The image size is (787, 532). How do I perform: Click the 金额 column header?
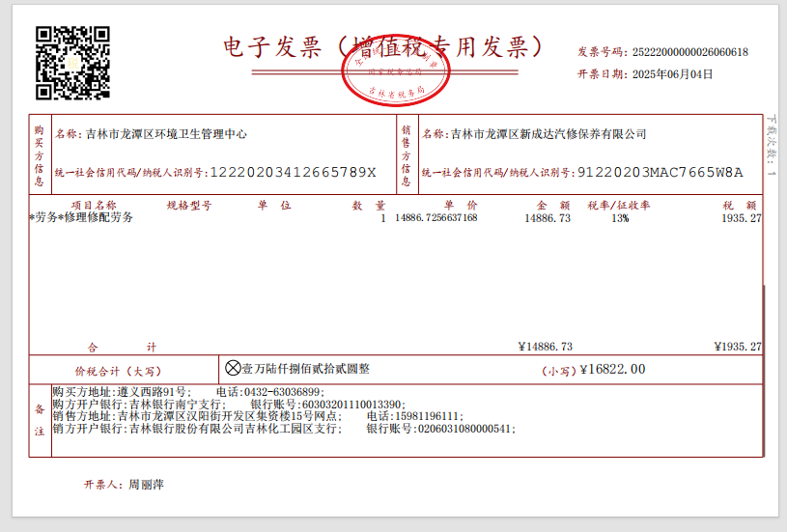click(x=553, y=206)
